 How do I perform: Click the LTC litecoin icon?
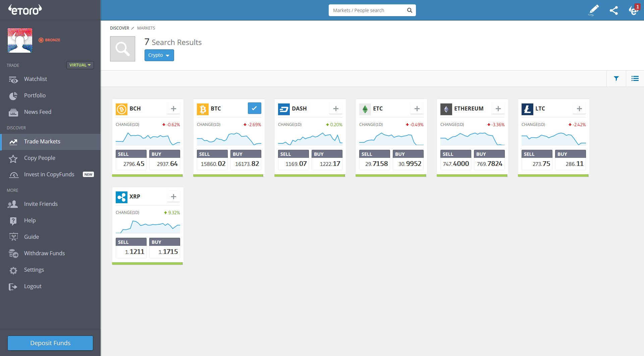coord(527,109)
